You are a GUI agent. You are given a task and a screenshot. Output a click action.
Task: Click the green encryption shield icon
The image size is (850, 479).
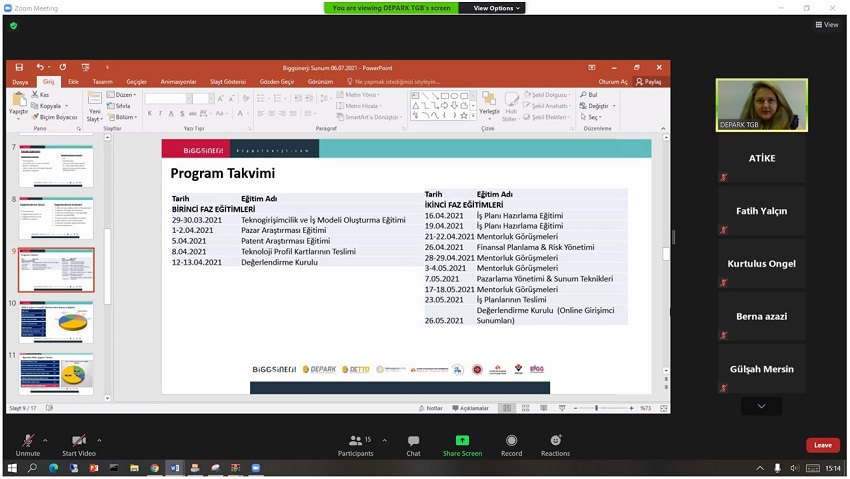13,26
